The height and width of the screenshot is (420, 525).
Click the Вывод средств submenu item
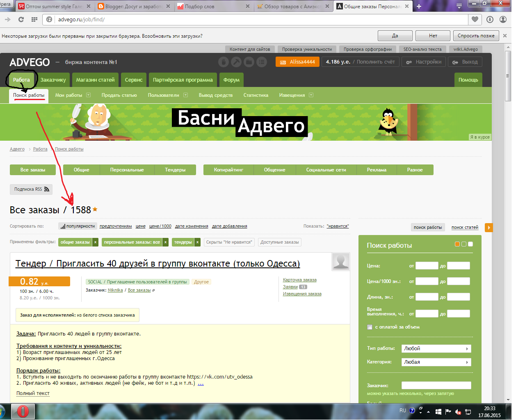[x=216, y=95]
